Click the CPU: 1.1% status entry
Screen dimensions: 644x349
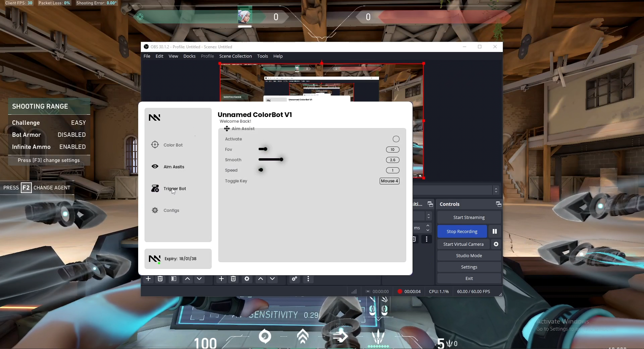(439, 291)
